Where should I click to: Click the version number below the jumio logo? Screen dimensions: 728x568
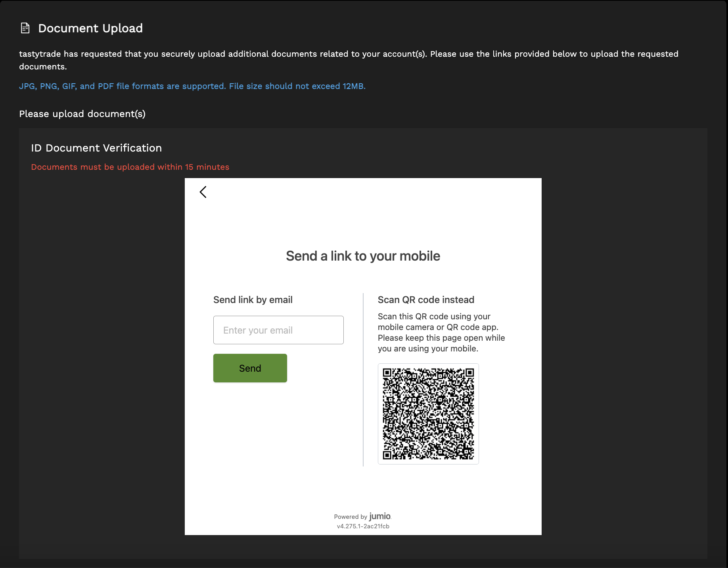tap(362, 526)
